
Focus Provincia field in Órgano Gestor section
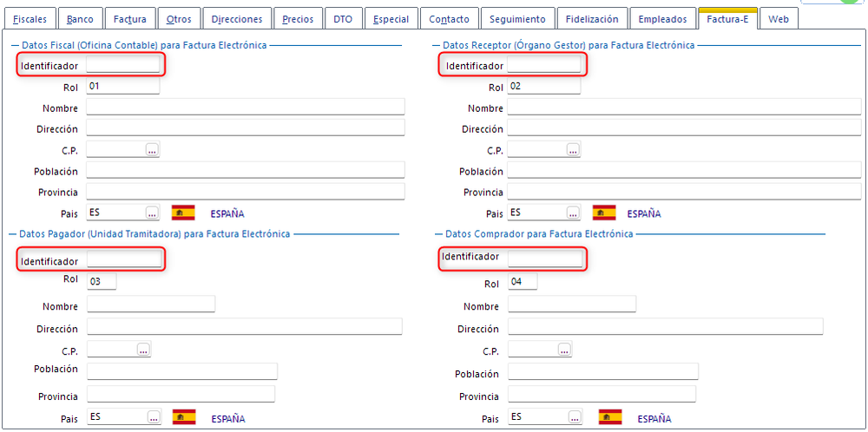(x=684, y=192)
